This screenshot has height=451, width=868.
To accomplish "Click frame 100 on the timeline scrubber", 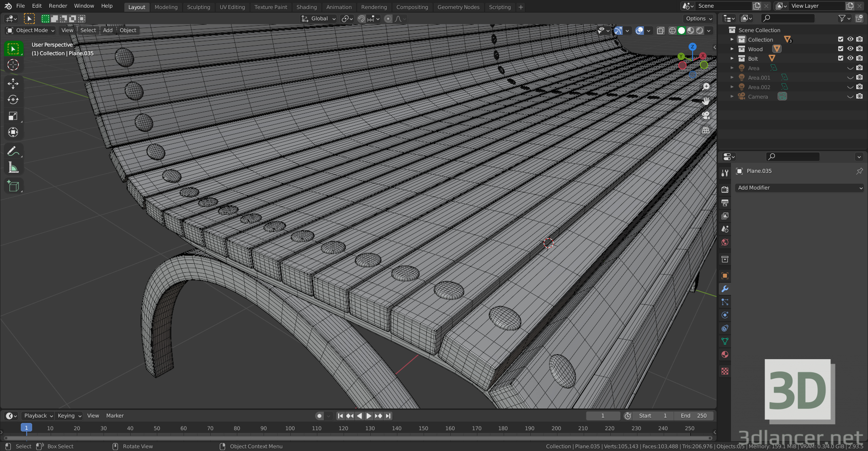I will [x=289, y=428].
